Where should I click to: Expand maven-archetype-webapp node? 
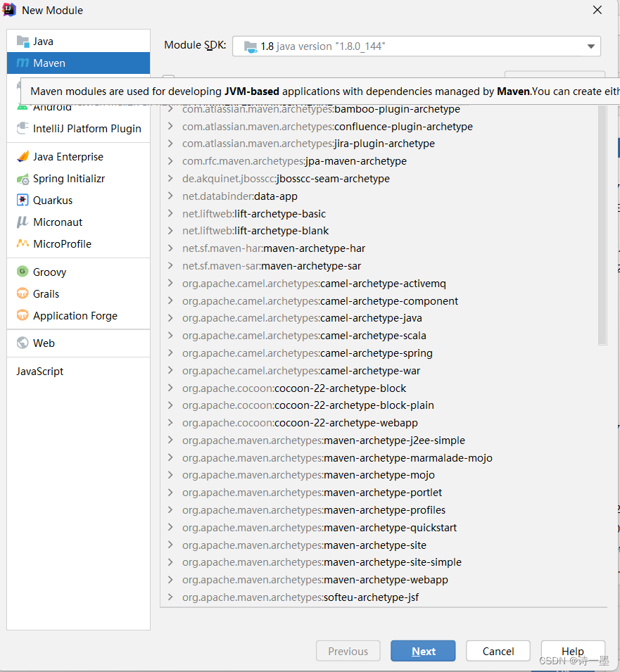[170, 579]
